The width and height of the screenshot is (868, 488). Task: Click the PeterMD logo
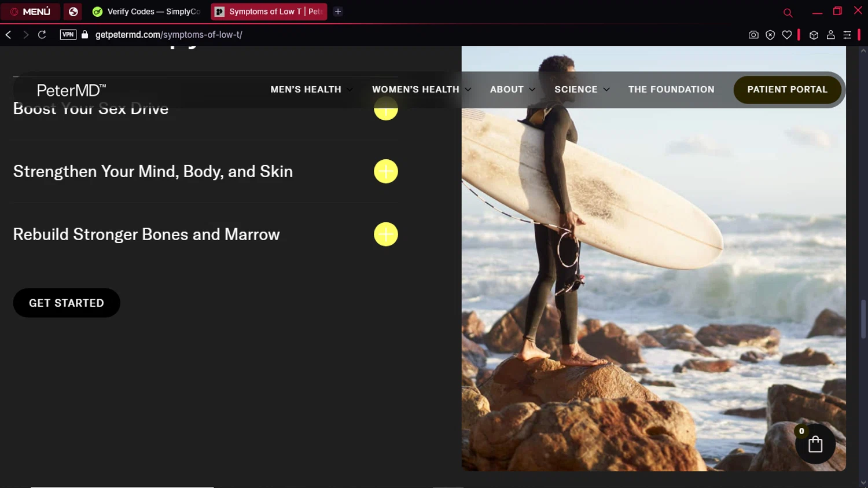71,90
